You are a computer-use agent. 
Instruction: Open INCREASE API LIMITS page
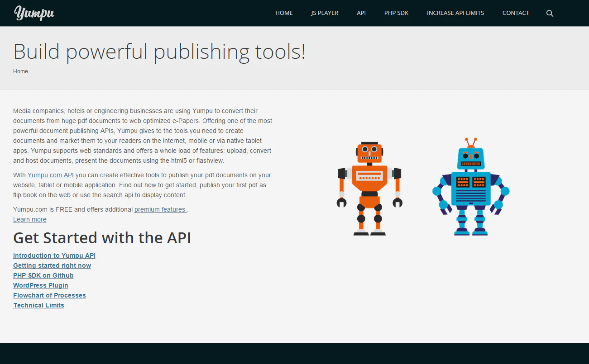tap(455, 13)
